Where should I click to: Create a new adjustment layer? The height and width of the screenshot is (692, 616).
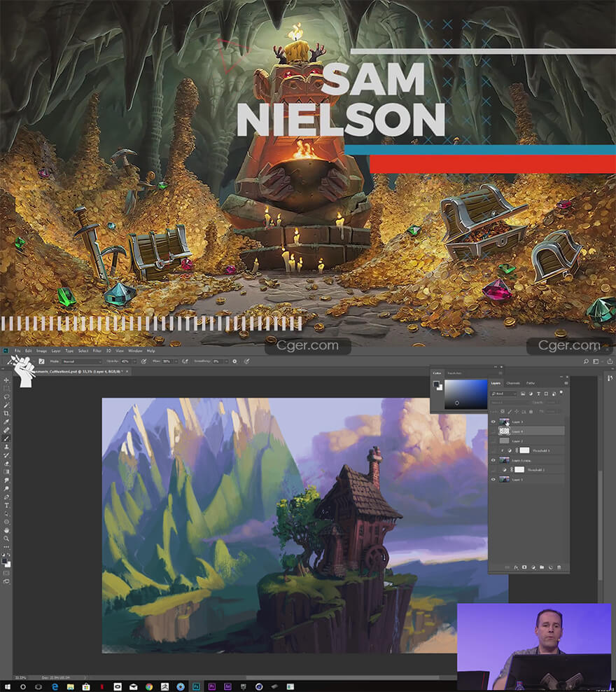click(x=533, y=567)
